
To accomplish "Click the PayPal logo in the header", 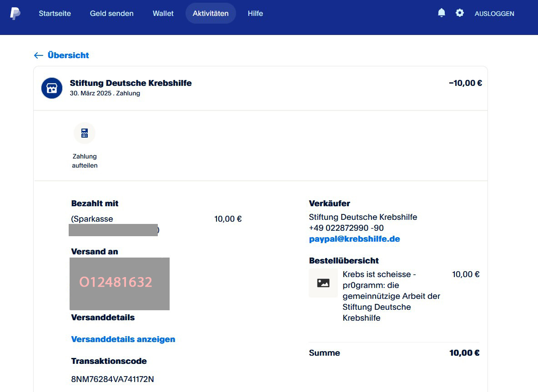I will pyautogui.click(x=15, y=13).
